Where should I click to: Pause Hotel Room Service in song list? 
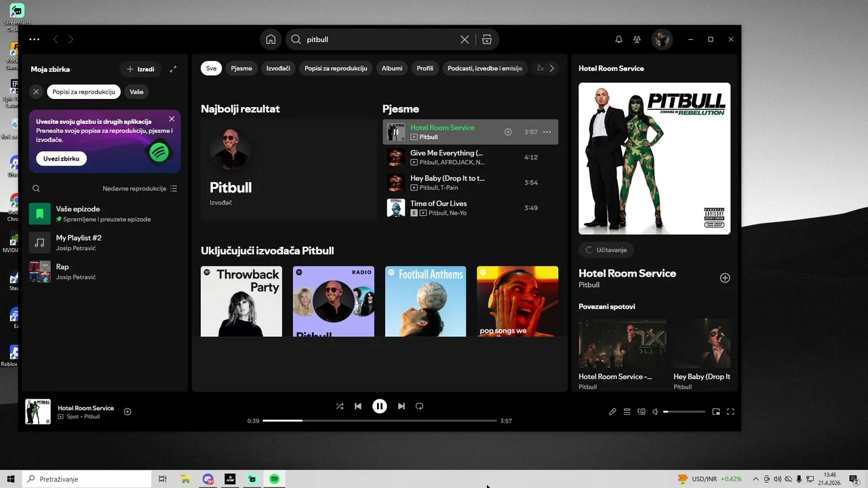pos(395,132)
